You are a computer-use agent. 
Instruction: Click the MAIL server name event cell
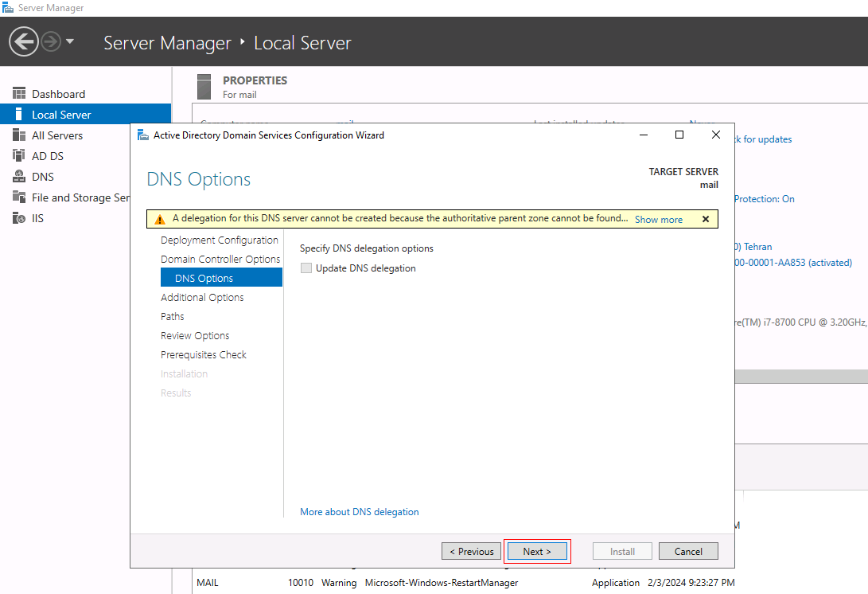(x=208, y=582)
